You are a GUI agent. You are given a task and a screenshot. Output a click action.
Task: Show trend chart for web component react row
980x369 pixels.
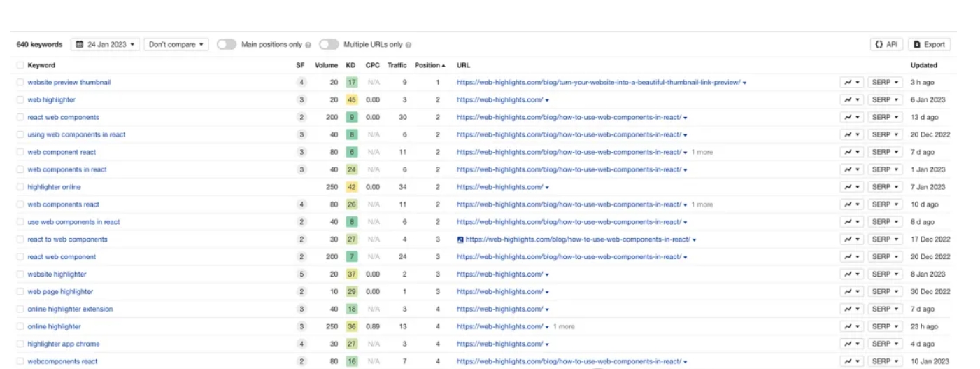click(851, 152)
